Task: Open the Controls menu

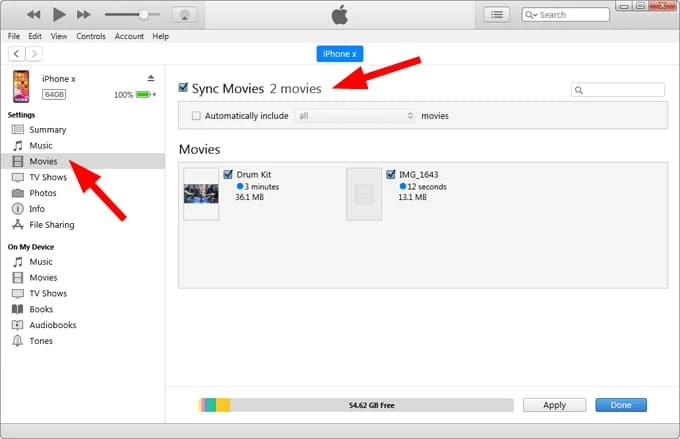Action: click(x=90, y=36)
